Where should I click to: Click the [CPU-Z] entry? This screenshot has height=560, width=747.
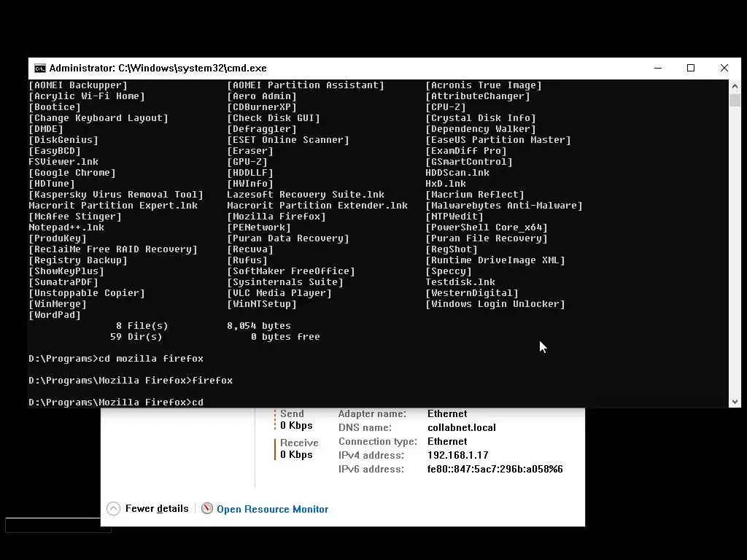(446, 107)
